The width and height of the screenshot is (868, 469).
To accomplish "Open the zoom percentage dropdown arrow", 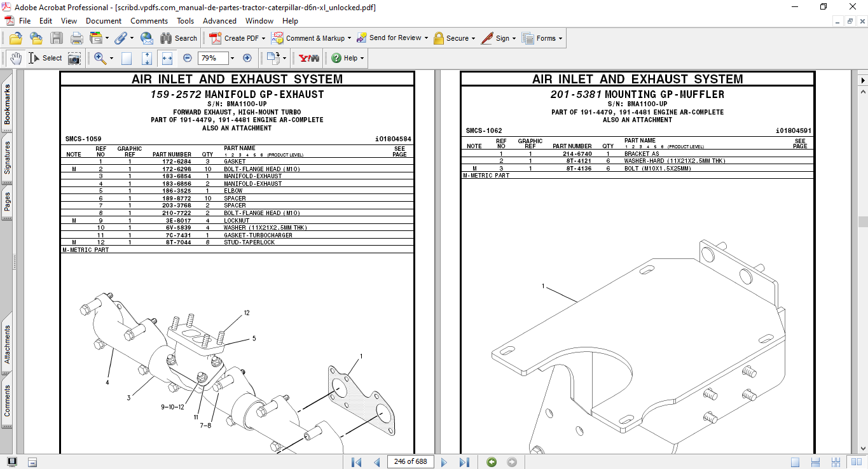I will [232, 58].
